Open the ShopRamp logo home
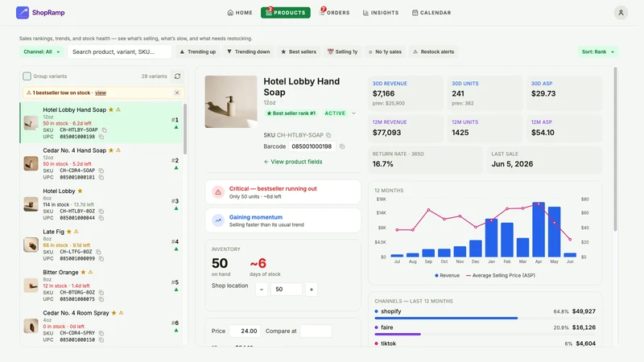The image size is (644, 362). 40,13
